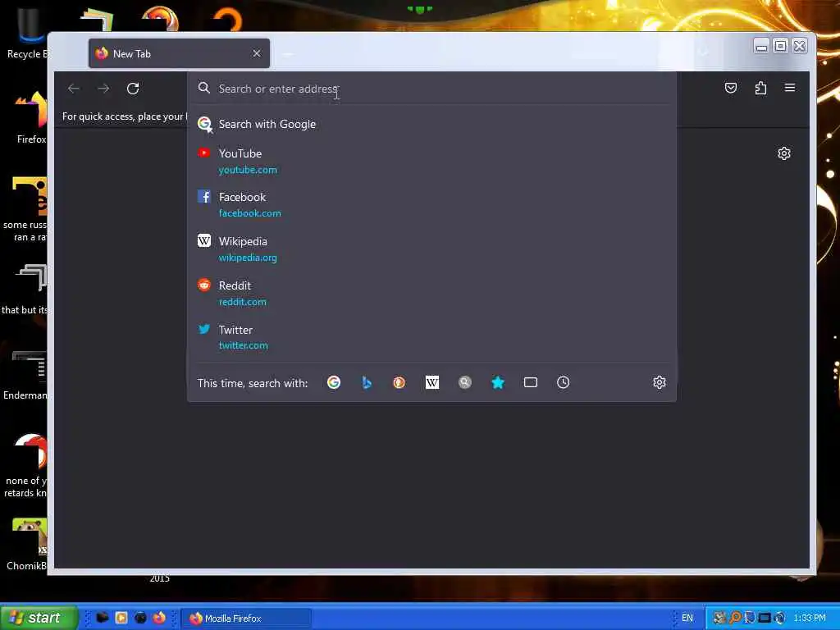The width and height of the screenshot is (840, 630).
Task: Click the youtube.com link text
Action: point(248,170)
